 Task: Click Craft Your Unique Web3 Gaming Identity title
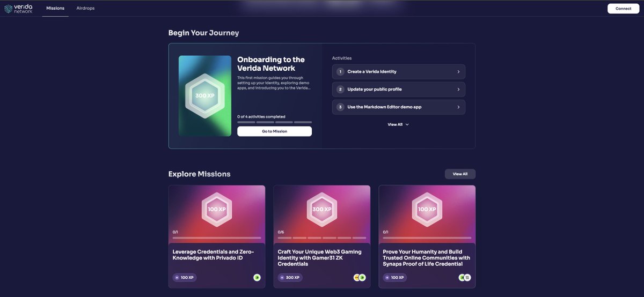coord(320,258)
